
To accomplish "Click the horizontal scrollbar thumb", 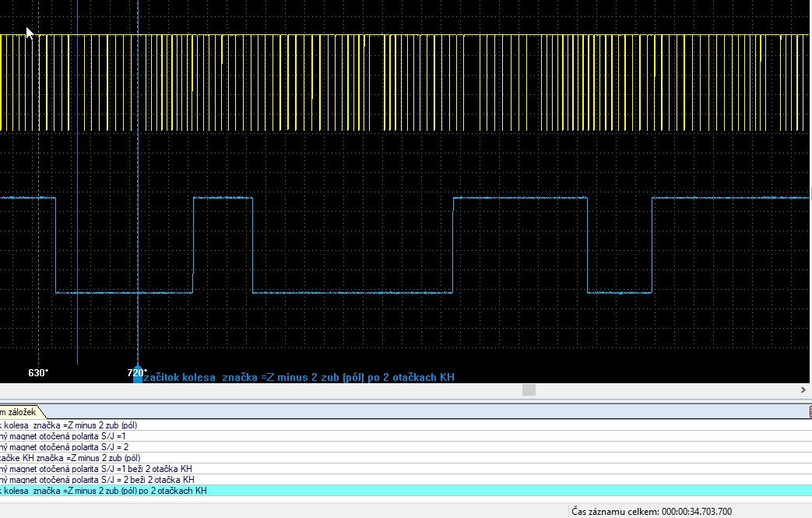I will [x=529, y=390].
